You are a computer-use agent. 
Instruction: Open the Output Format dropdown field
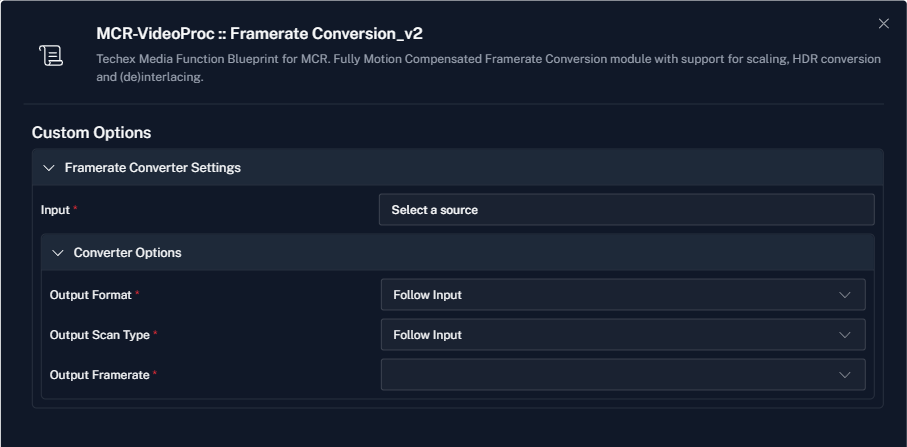623,294
